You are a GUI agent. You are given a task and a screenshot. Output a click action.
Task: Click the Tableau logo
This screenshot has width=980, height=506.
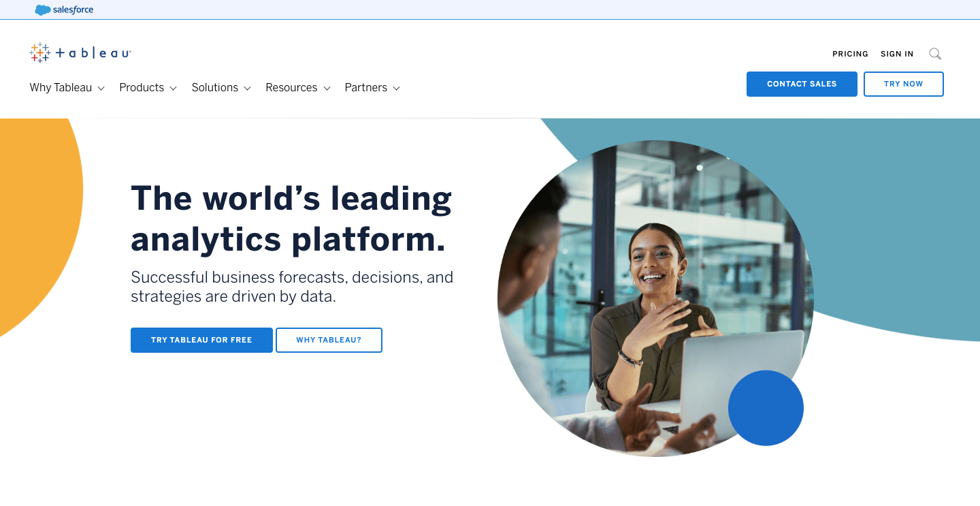click(80, 52)
